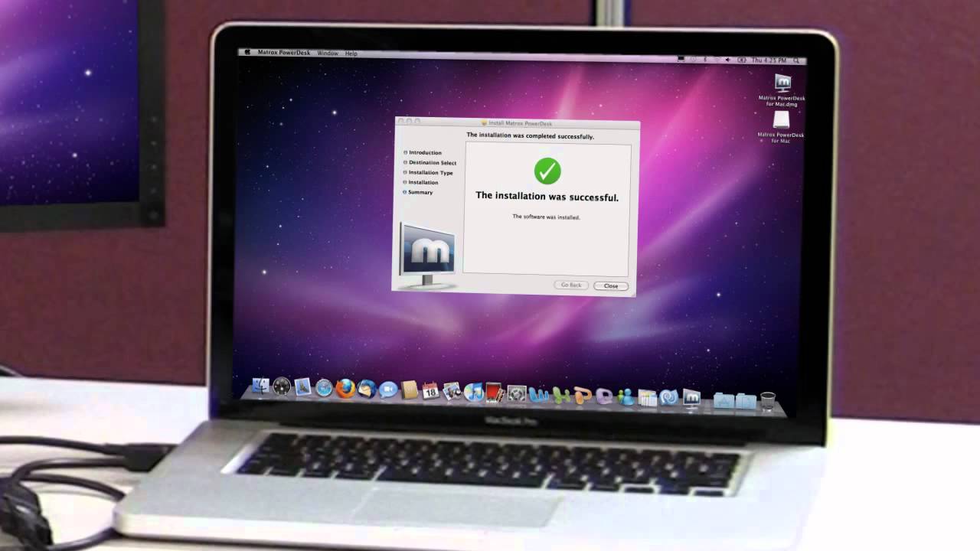Open the Matrox PowerDesk menu
The height and width of the screenshot is (551, 980).
284,54
